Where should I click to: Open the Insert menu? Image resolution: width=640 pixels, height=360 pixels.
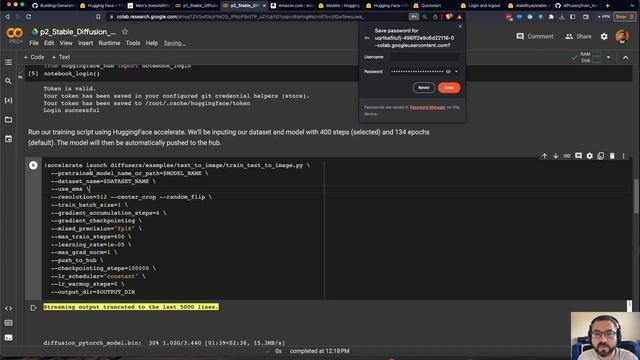tap(85, 43)
